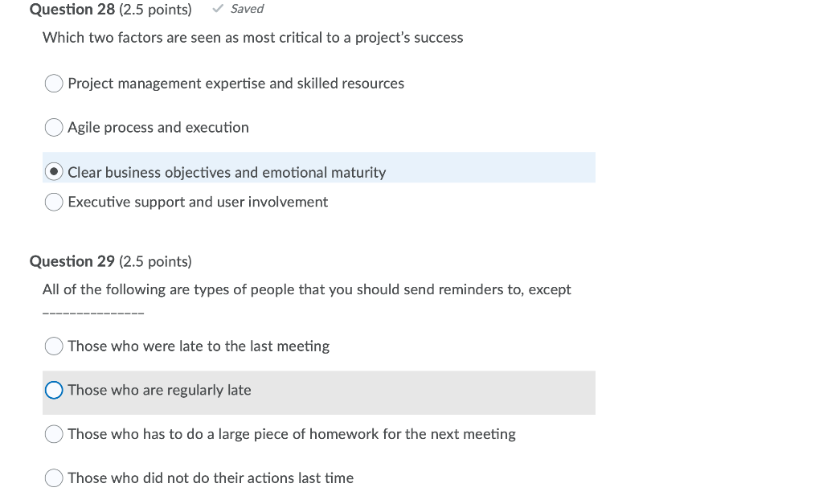Click the Question 28 prompt text
823x504 pixels.
pyautogui.click(x=253, y=37)
